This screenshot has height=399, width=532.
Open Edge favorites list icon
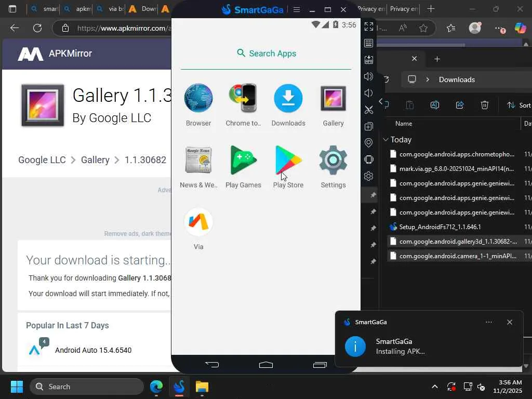(451, 28)
